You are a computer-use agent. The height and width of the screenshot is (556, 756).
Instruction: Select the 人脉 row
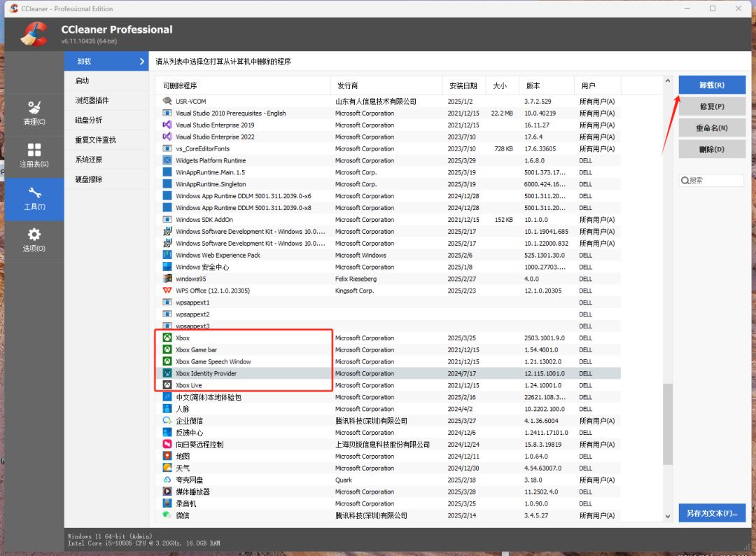(x=388, y=409)
